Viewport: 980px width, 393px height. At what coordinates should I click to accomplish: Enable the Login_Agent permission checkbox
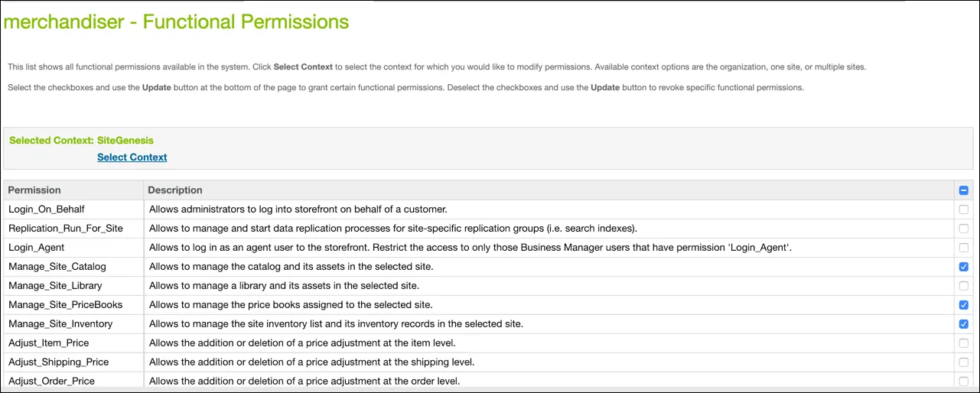tap(963, 248)
